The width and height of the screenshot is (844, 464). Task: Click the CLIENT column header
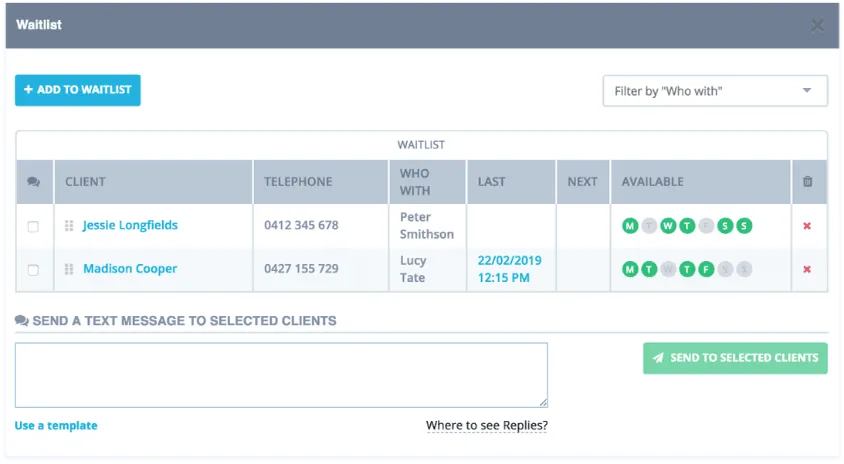tap(153, 182)
